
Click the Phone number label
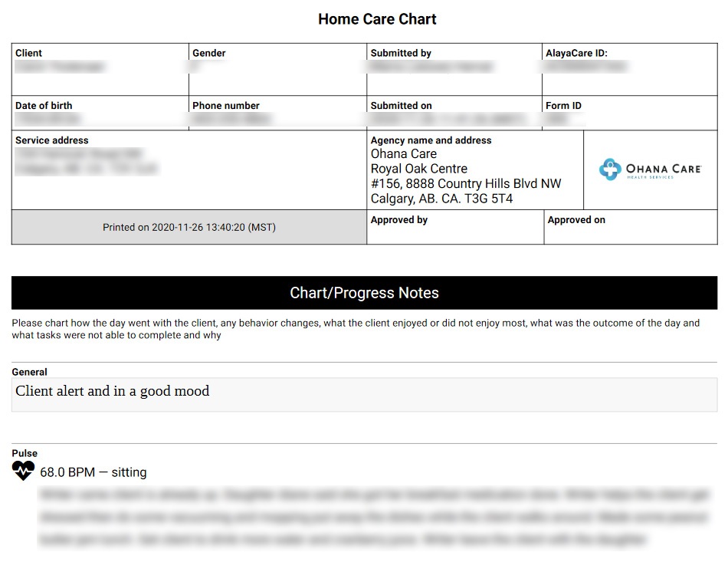coord(226,105)
